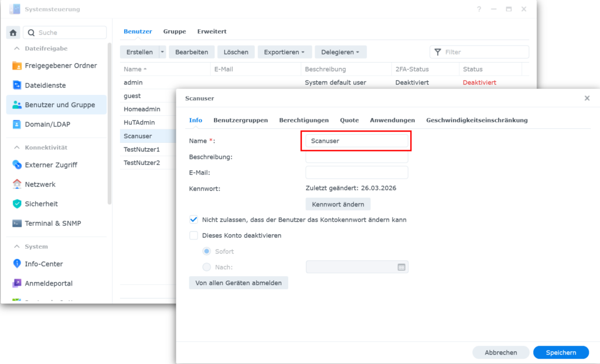The image size is (600, 364).
Task: Select the admin user row
Action: [325, 83]
